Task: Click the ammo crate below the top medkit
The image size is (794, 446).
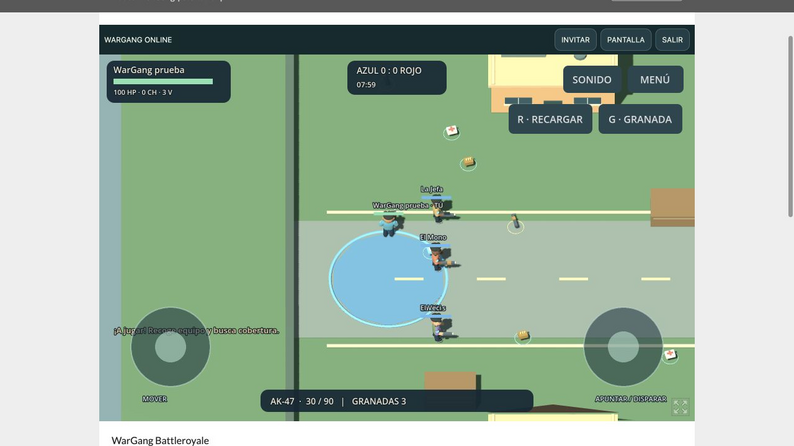Action: (468, 163)
